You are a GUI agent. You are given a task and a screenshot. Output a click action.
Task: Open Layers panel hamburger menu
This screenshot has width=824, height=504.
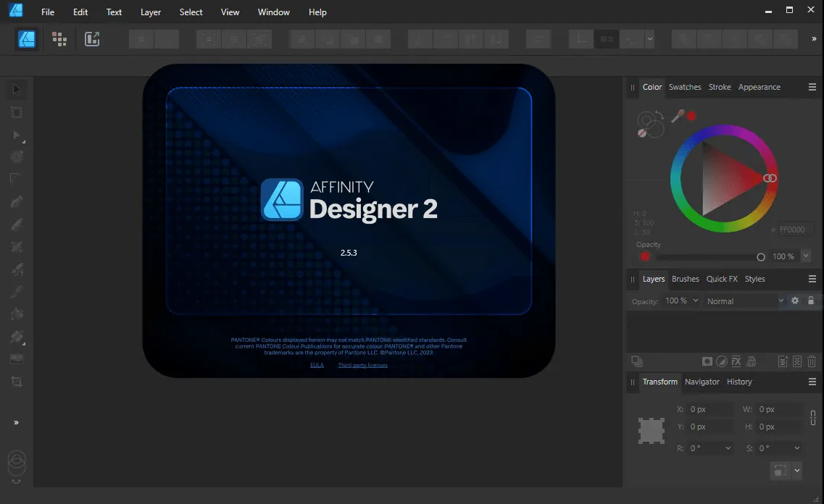click(x=812, y=279)
